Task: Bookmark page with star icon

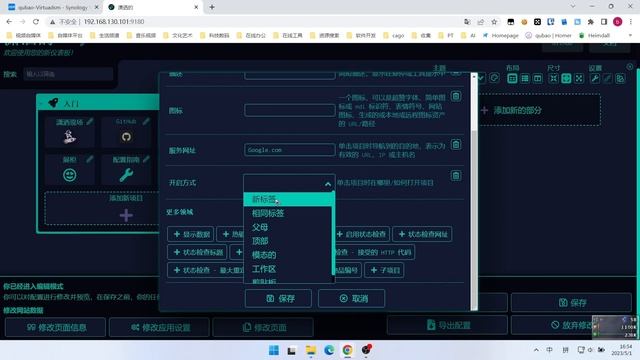Action: click(x=494, y=22)
